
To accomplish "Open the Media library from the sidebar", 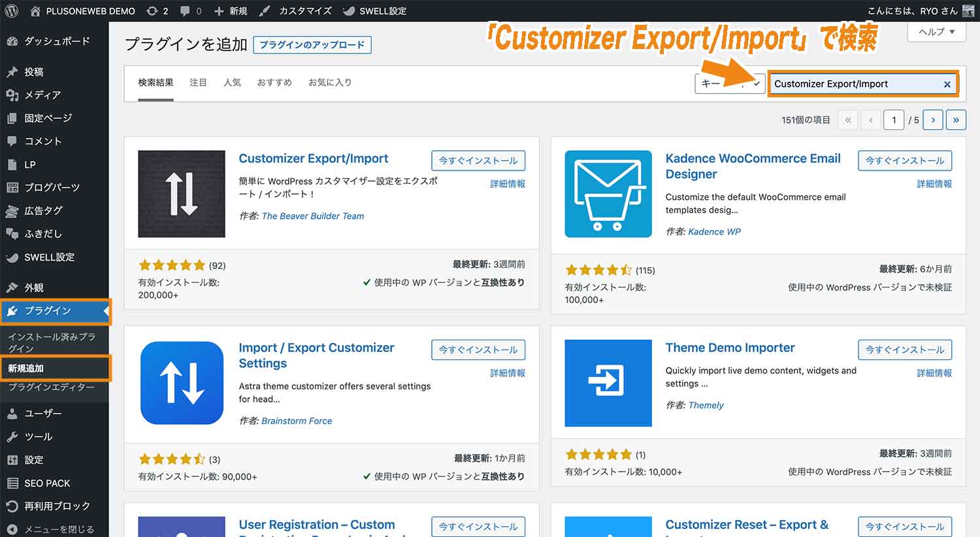I will (x=42, y=94).
